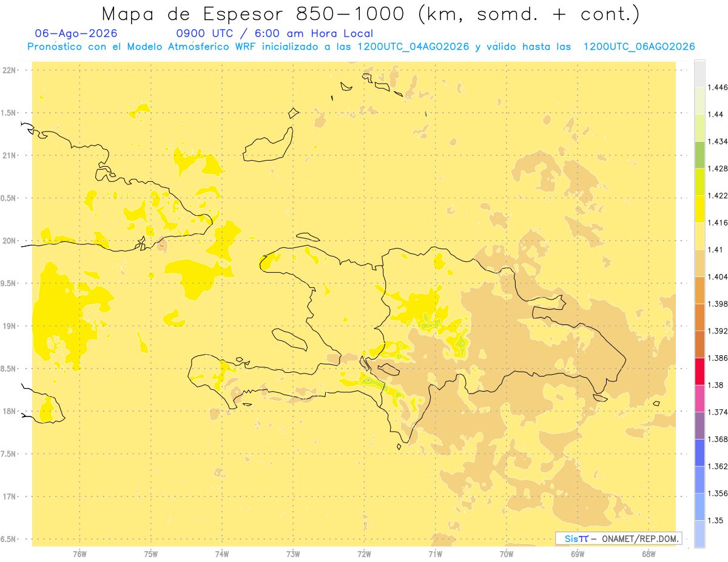728x562 pixels.
Task: Click the "74W" longitude axis label
Action: click(222, 554)
